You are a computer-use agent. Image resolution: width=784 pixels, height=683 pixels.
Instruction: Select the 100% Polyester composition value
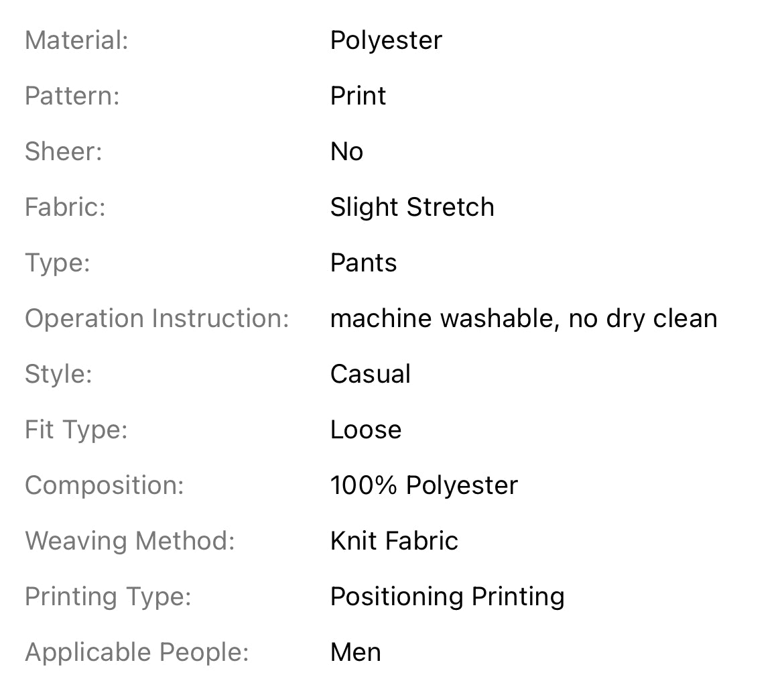pyautogui.click(x=424, y=485)
